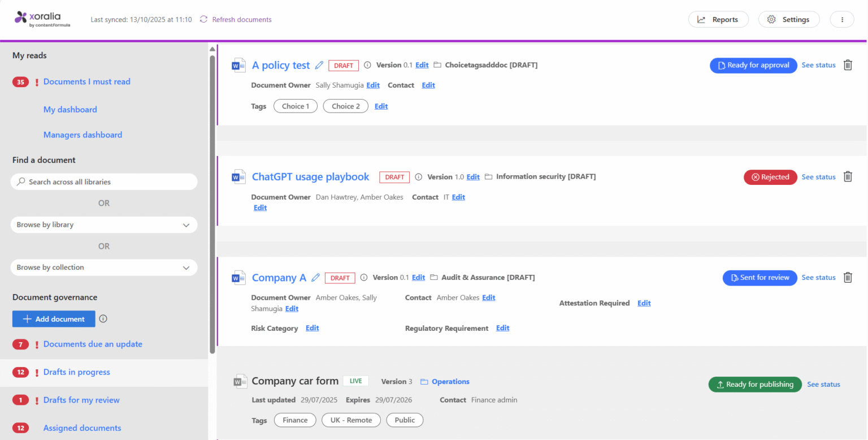Click info icon beside Add document
The width and height of the screenshot is (868, 440).
[x=103, y=318]
